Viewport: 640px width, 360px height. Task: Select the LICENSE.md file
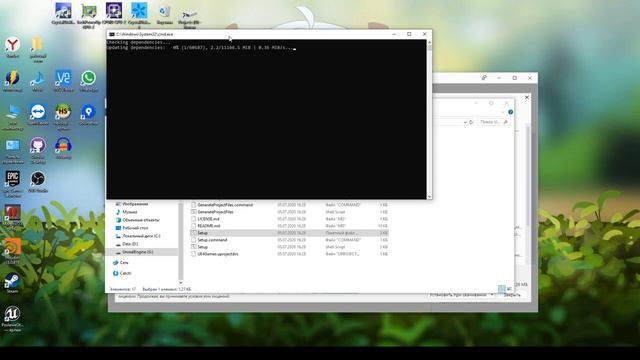pyautogui.click(x=289, y=219)
